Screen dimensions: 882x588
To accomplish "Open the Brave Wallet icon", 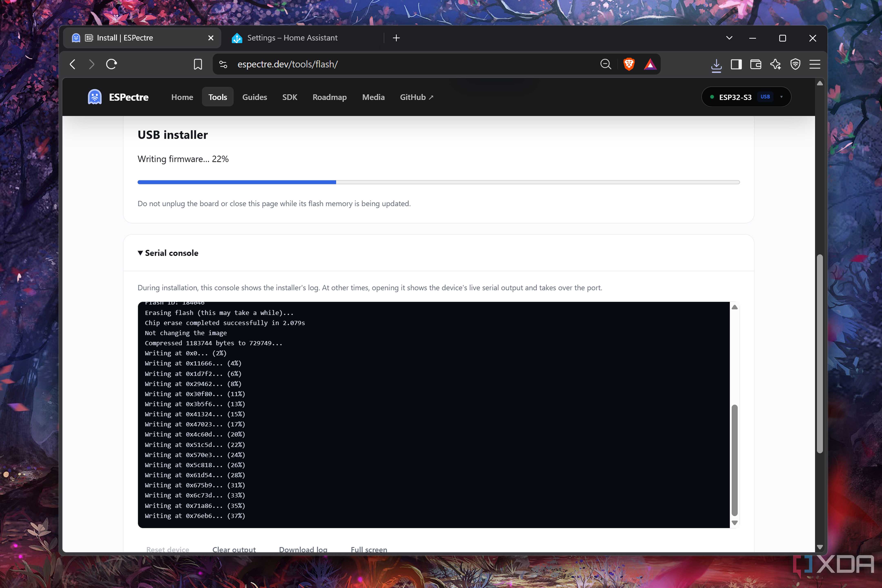I will [756, 64].
